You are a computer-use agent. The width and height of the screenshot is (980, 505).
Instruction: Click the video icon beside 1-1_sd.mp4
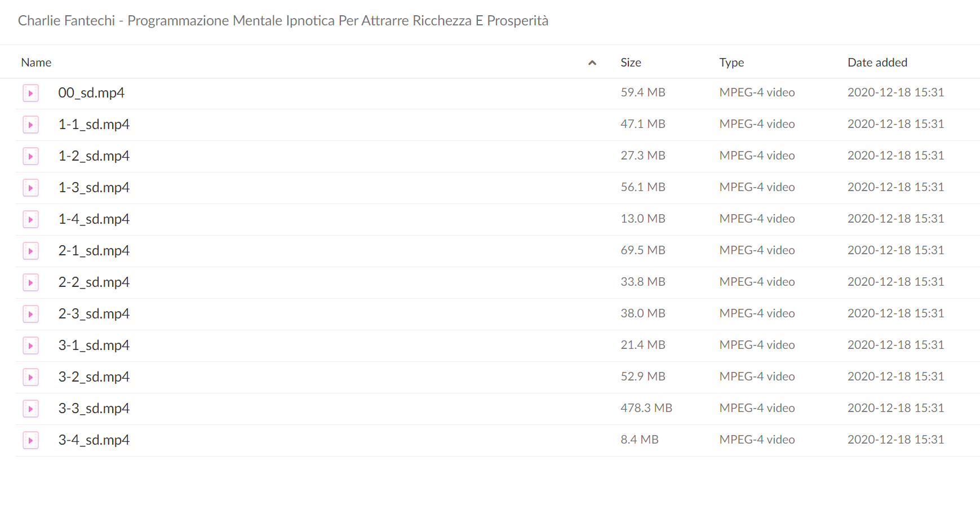point(30,125)
